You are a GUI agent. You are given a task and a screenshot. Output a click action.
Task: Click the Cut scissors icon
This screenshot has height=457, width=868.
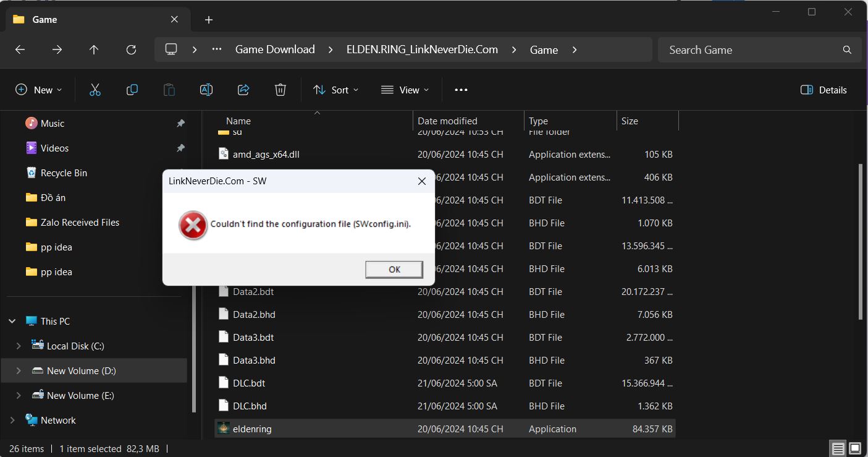tap(95, 90)
